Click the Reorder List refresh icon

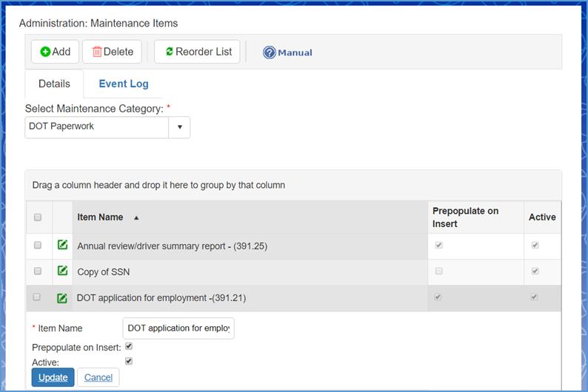tap(170, 52)
